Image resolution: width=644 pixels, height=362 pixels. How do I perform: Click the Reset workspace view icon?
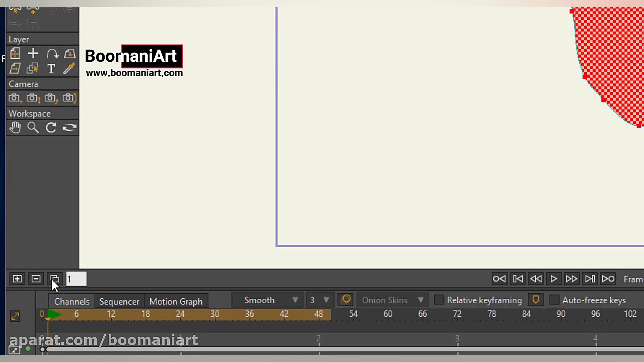[69, 127]
